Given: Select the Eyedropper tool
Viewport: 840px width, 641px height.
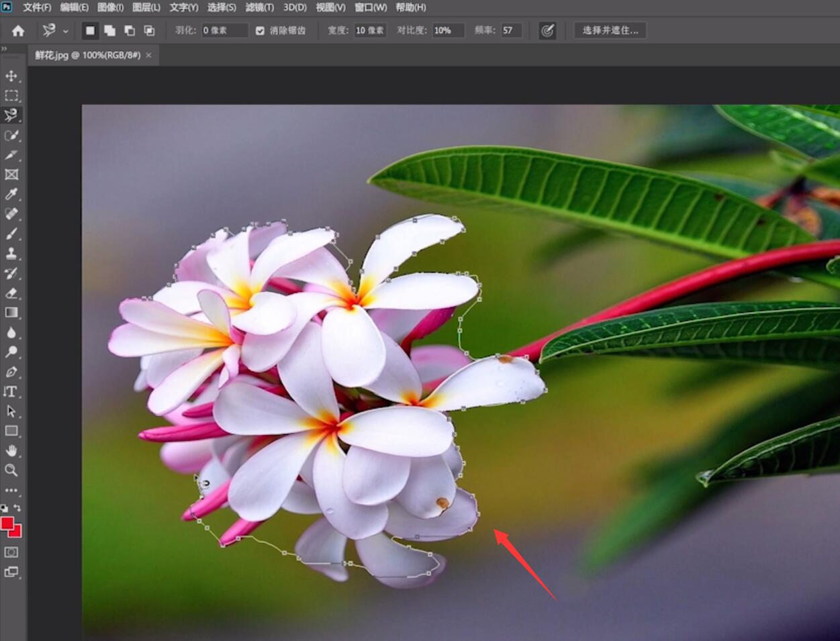Looking at the screenshot, I should [11, 194].
